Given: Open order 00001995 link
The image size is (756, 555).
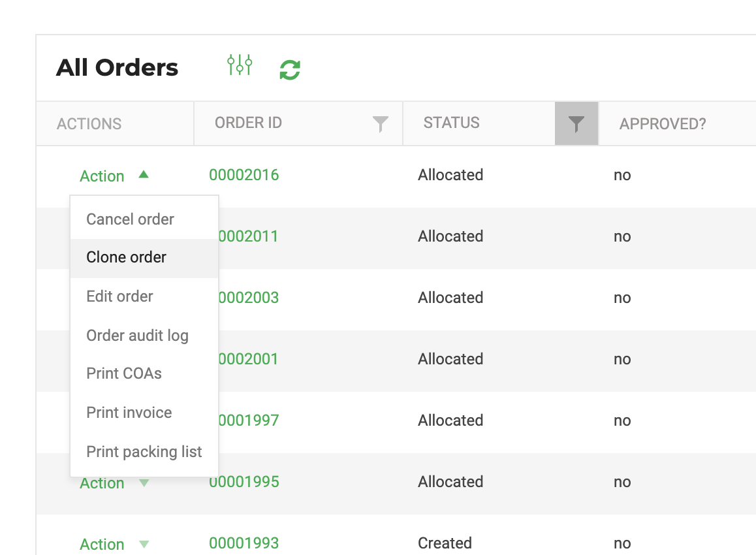Looking at the screenshot, I should pyautogui.click(x=244, y=482).
